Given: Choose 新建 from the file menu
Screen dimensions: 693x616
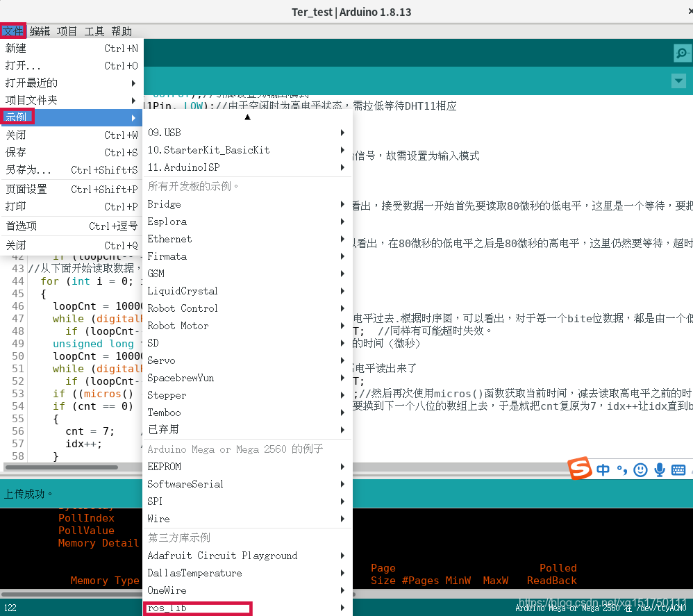Looking at the screenshot, I should pyautogui.click(x=72, y=48).
